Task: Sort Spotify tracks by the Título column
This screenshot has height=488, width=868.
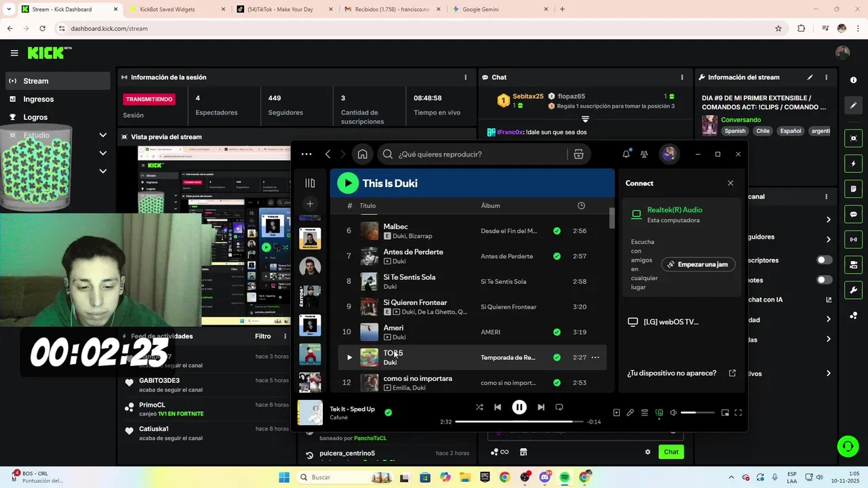Action: (x=368, y=205)
